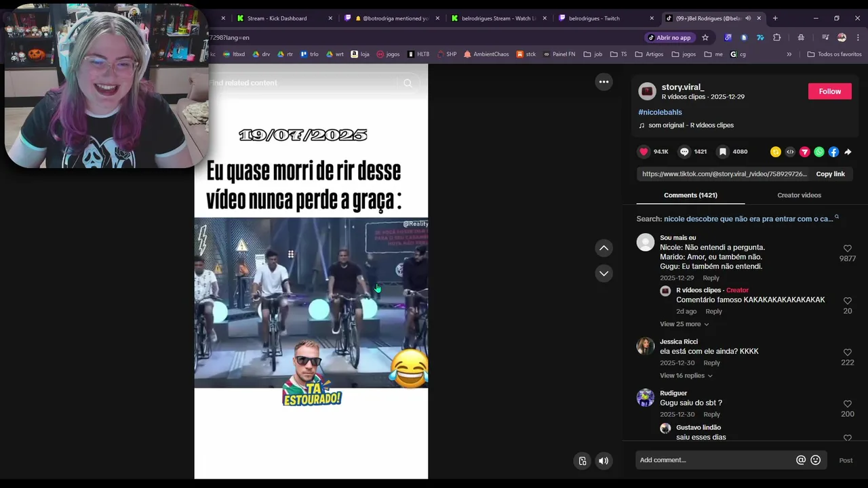Expand View 25 more replies
The height and width of the screenshot is (488, 868).
point(684,324)
